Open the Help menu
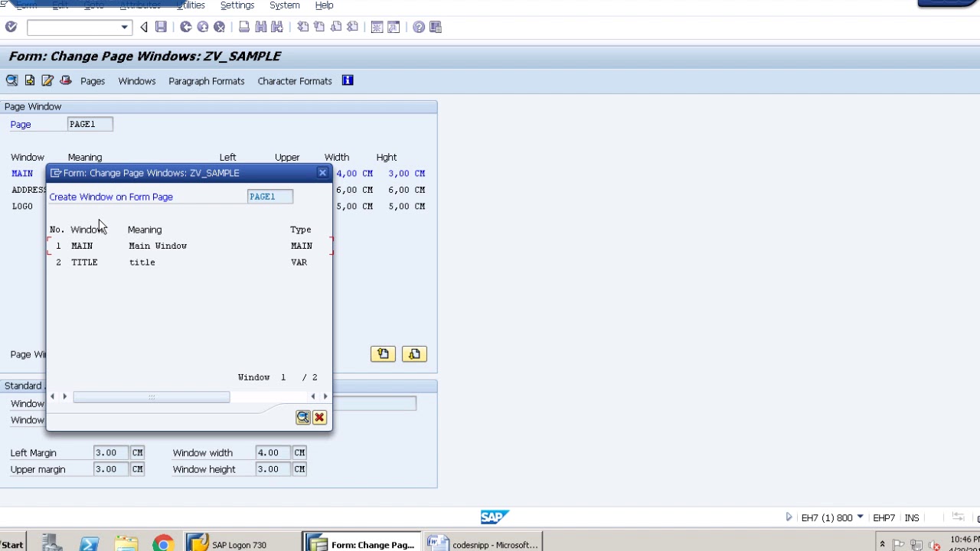The height and width of the screenshot is (551, 980). coord(324,5)
